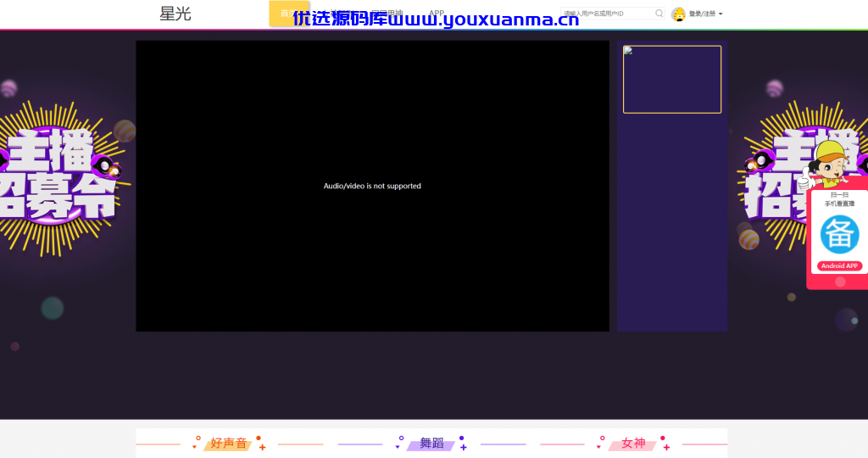The width and height of the screenshot is (868, 458).
Task: Open the 登录/注册 dropdown
Action: [x=705, y=14]
